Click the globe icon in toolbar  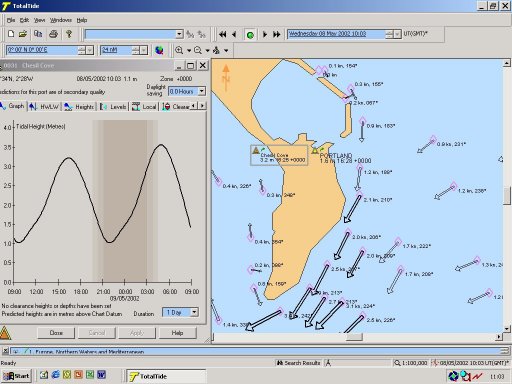[x=159, y=50]
